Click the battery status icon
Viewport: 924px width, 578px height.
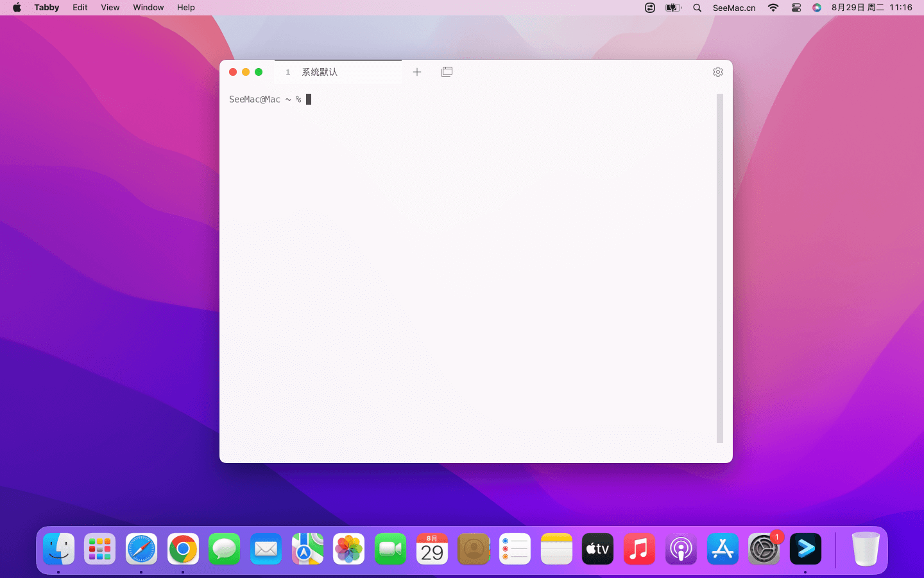tap(673, 8)
